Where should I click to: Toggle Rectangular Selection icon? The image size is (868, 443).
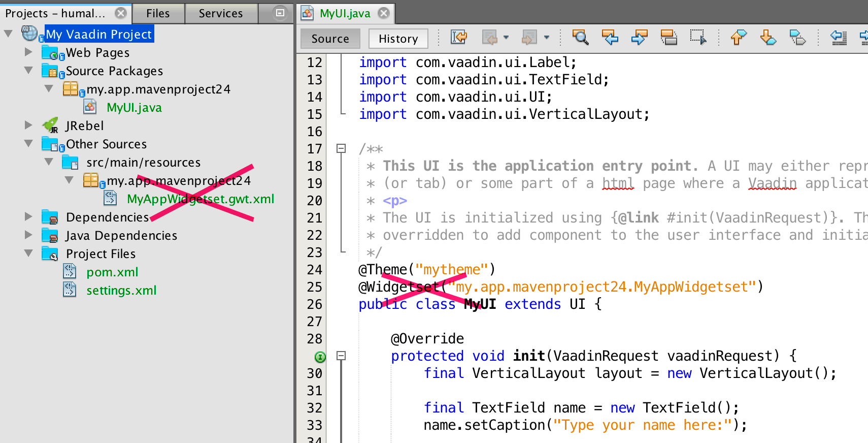point(698,38)
